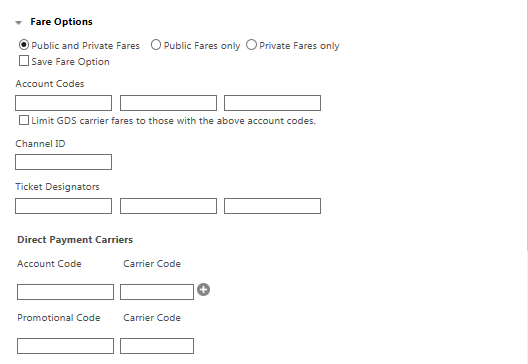Select the middle Ticket Designators box
528x364 pixels.
(x=168, y=206)
